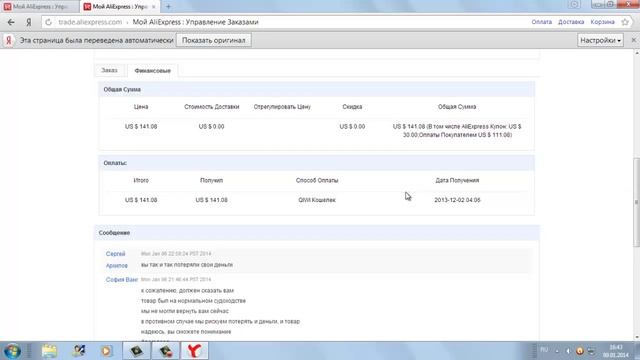Open File Explorer from the taskbar
The image size is (640, 360).
[x=49, y=351]
